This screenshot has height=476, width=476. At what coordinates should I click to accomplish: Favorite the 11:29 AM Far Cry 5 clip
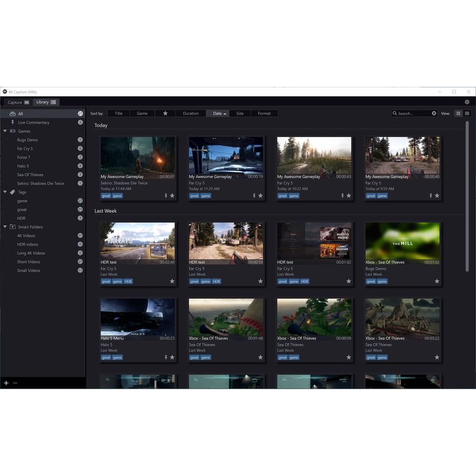[261, 196]
